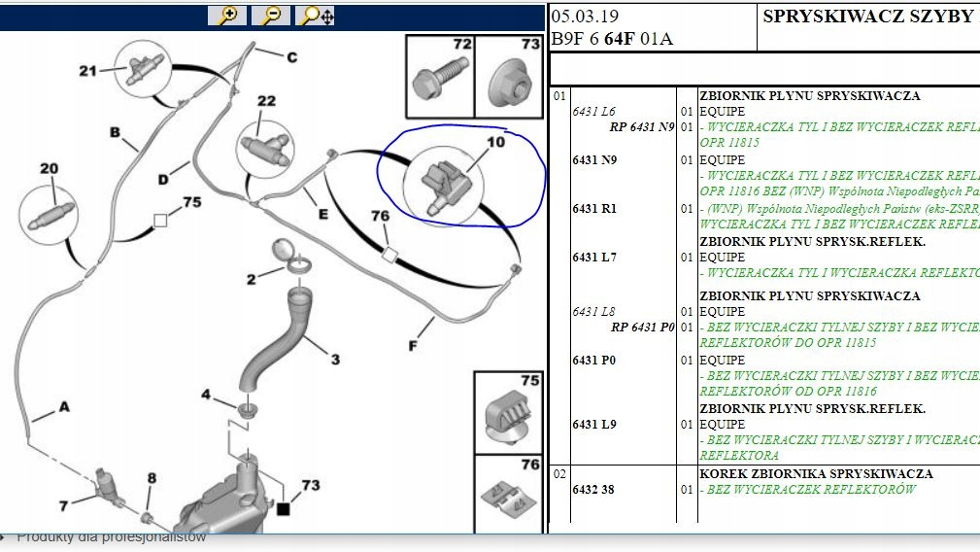The height and width of the screenshot is (552, 980).
Task: Open part number 6431 L7
Action: pos(594,258)
